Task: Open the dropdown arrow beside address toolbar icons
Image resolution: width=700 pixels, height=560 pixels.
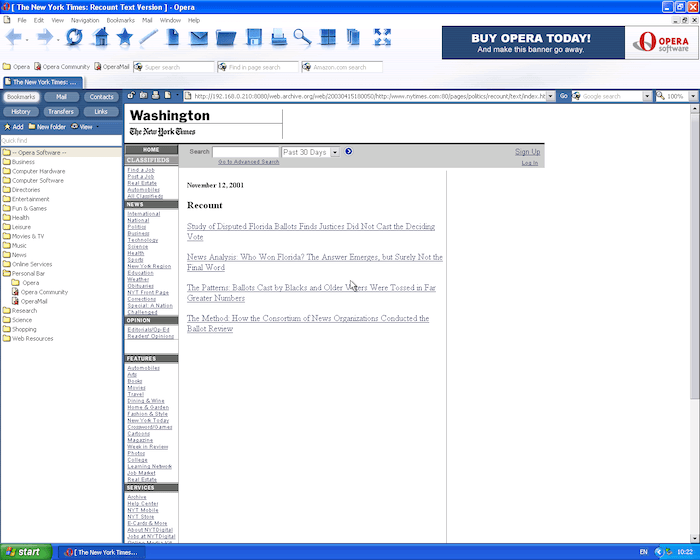Action: click(x=177, y=95)
